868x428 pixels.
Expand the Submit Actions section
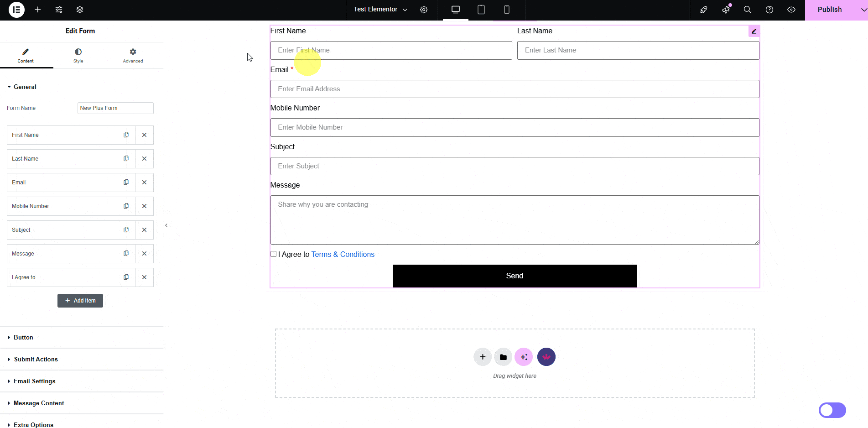[x=36, y=360]
